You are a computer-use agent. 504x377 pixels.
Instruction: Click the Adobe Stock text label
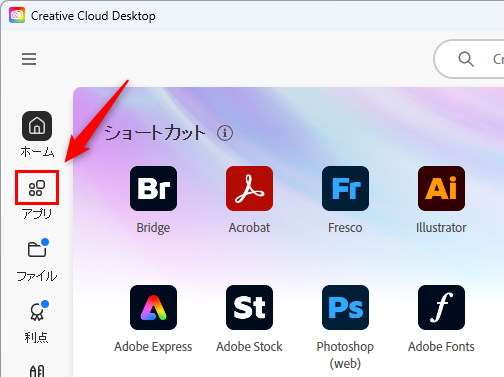tap(249, 347)
